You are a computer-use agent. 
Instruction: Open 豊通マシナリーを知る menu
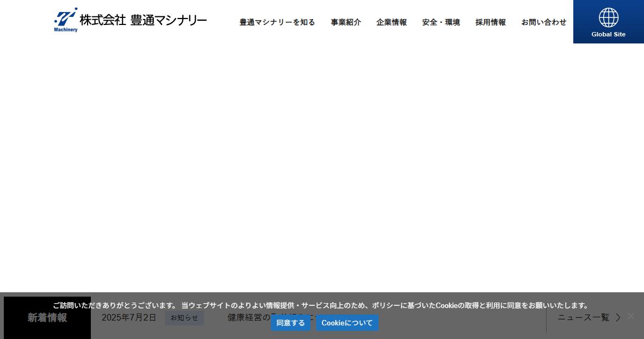277,22
